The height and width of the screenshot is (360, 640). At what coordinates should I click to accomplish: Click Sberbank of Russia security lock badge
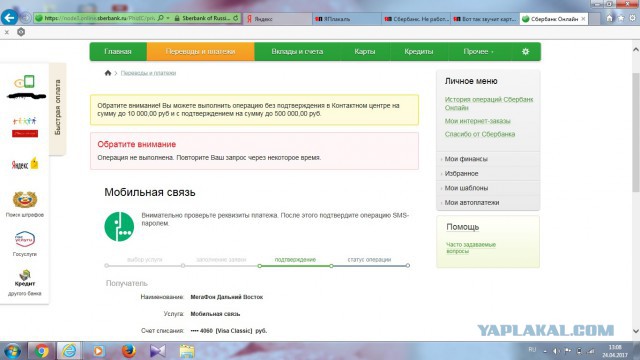[202, 18]
